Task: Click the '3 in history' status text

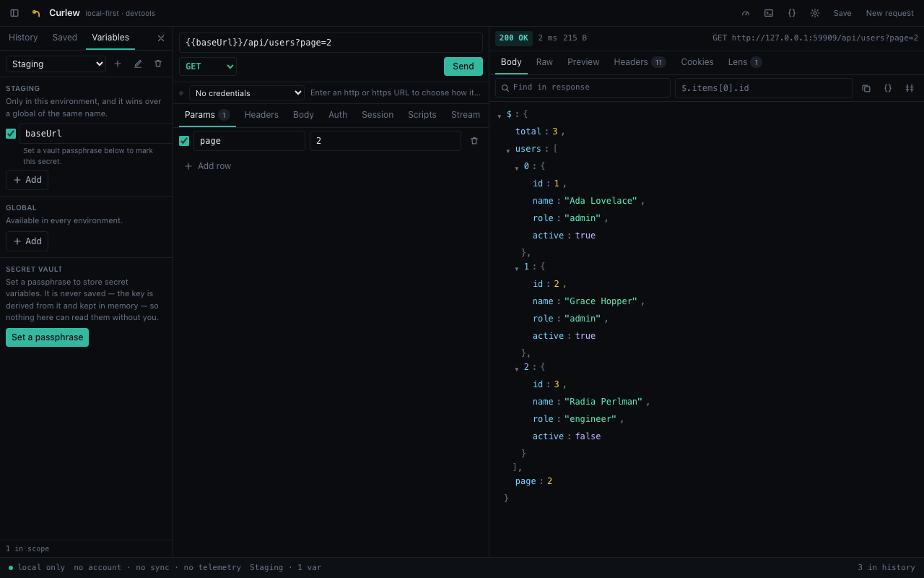Action: click(x=886, y=568)
